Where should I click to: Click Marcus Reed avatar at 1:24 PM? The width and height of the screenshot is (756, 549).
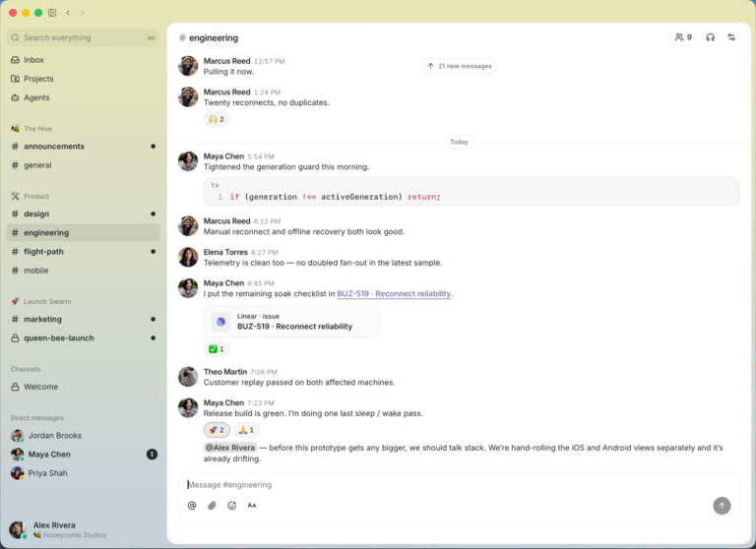click(x=188, y=96)
